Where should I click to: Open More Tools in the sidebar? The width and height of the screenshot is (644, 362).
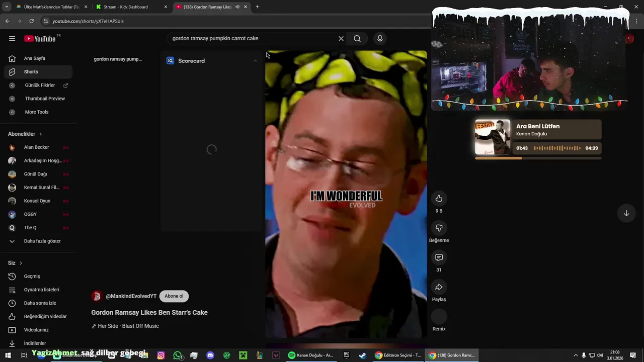tap(38, 112)
